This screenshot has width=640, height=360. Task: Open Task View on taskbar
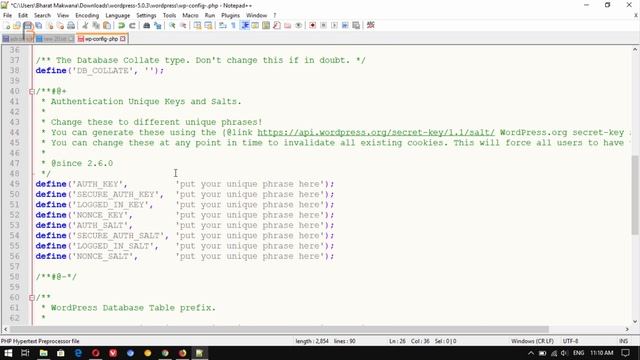25,353
